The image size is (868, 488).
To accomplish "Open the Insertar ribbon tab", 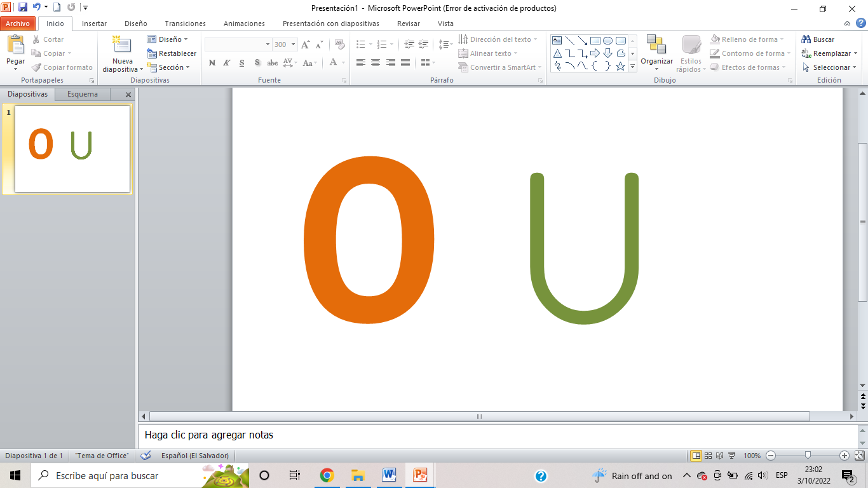I will (x=94, y=24).
